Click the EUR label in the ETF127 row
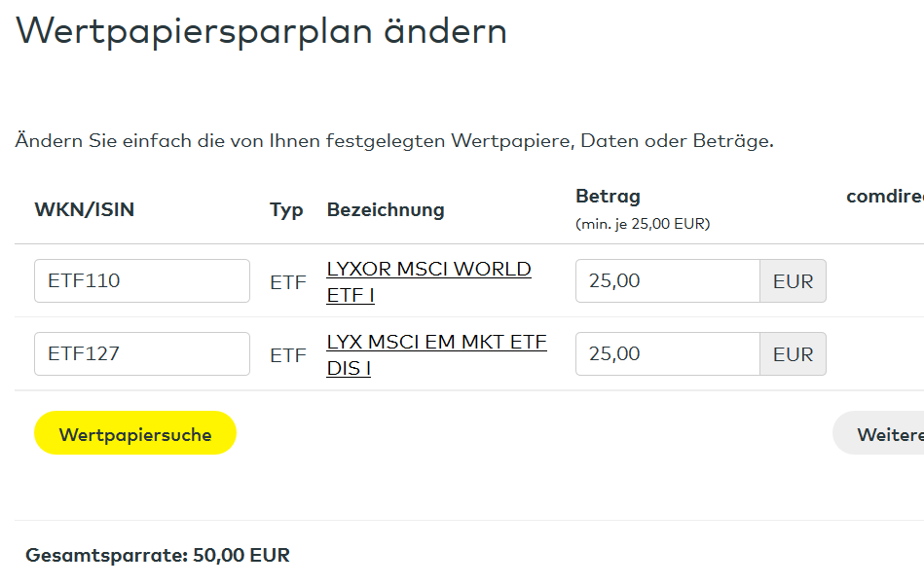The width and height of the screenshot is (924, 587). (x=793, y=354)
